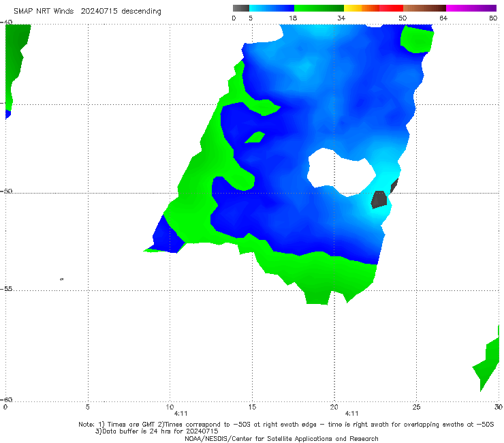The height and width of the screenshot is (443, 504).
Task: Click the "4:11" time label below longitude 10
Action: click(x=180, y=414)
